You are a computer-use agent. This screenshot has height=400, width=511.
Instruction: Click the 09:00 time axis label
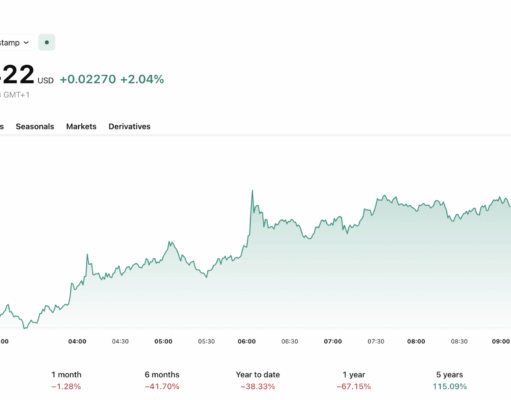[x=501, y=341]
